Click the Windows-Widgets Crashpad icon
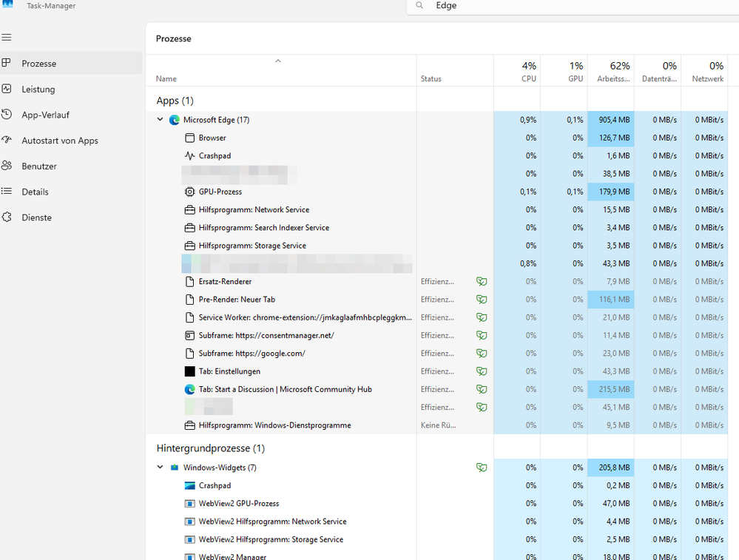 click(189, 485)
